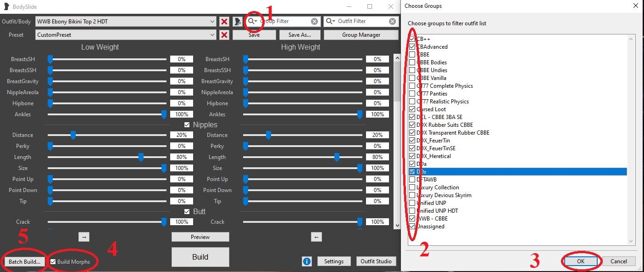Delete the CustomPreset with red X
Image resolution: width=644 pixels, height=272 pixels.
pos(224,35)
